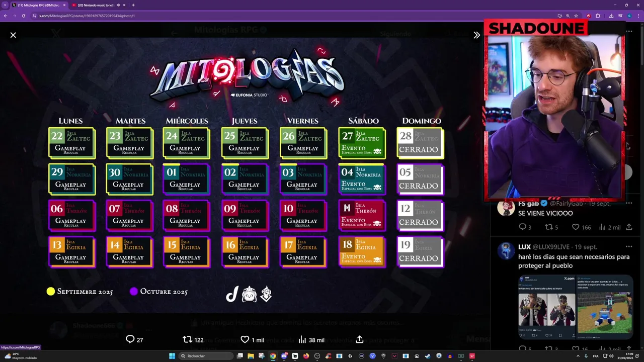Open the @FairlyGab handle link
644x362 pixels.
pyautogui.click(x=567, y=203)
